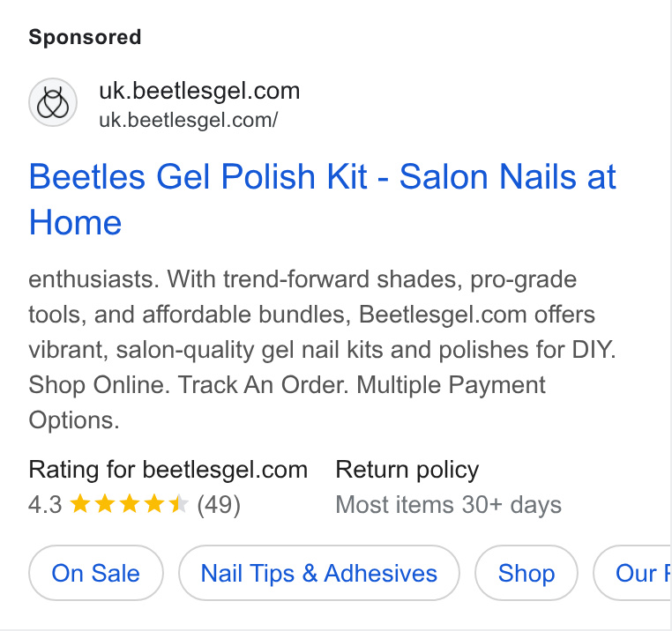Open the Beetles Gel Polish Kit headline link

tap(322, 199)
